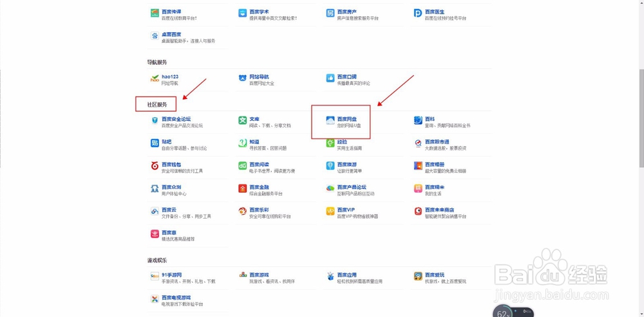Open the 百度阅读 text link
Viewport: 644px width, 317px height.
pos(259,165)
